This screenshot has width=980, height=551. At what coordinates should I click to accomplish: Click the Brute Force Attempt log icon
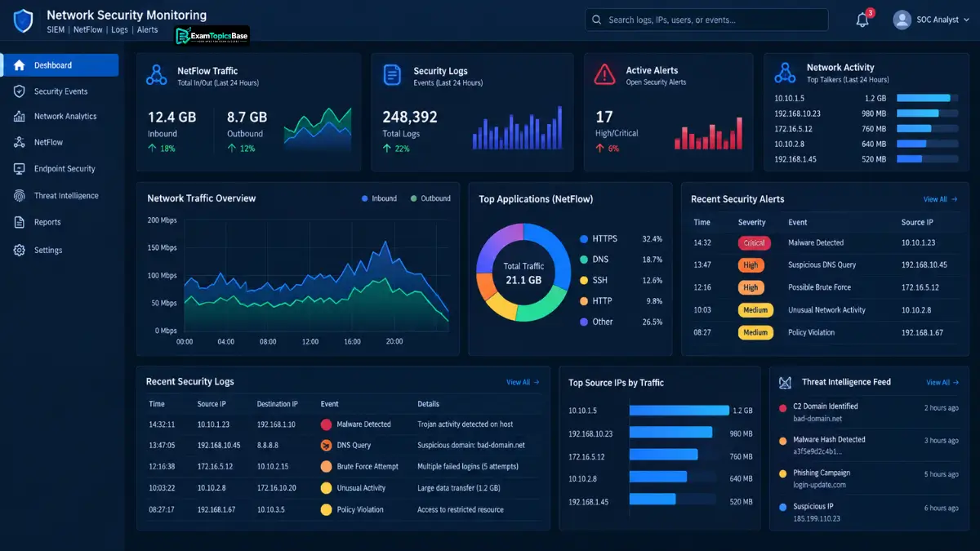326,467
